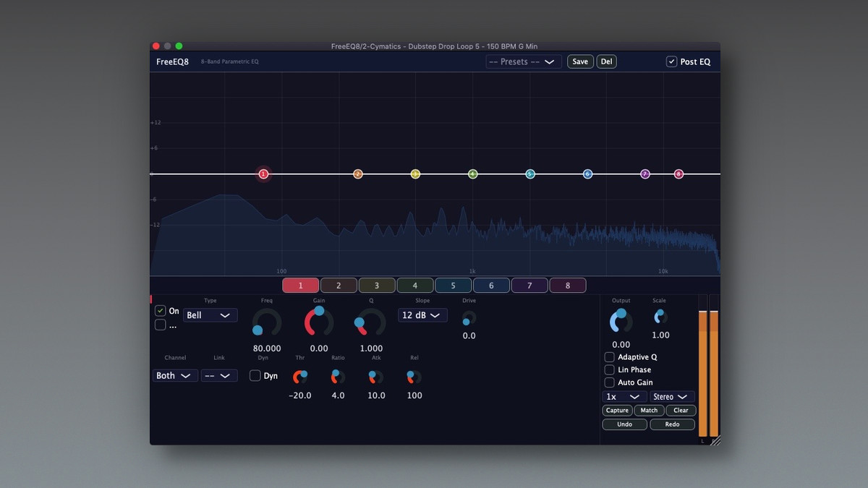Toggle the Post EQ checkbox
Viewport: 868px width, 488px height.
pos(671,61)
